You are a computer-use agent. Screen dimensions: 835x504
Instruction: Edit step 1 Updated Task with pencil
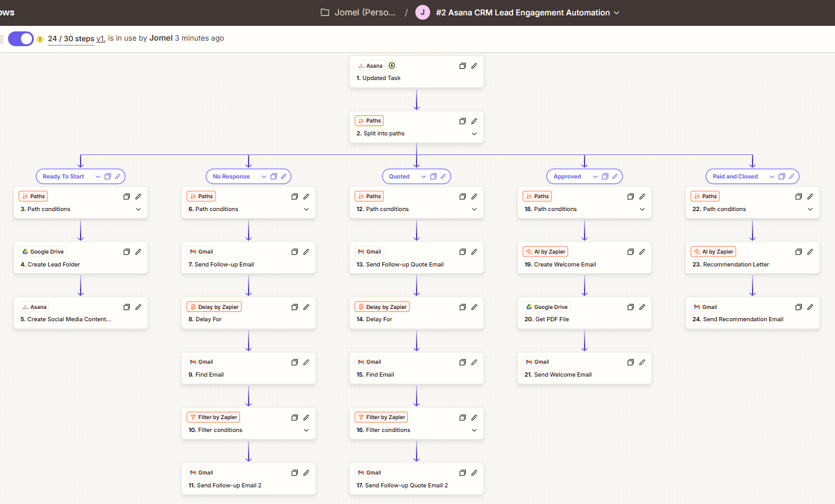(x=474, y=66)
